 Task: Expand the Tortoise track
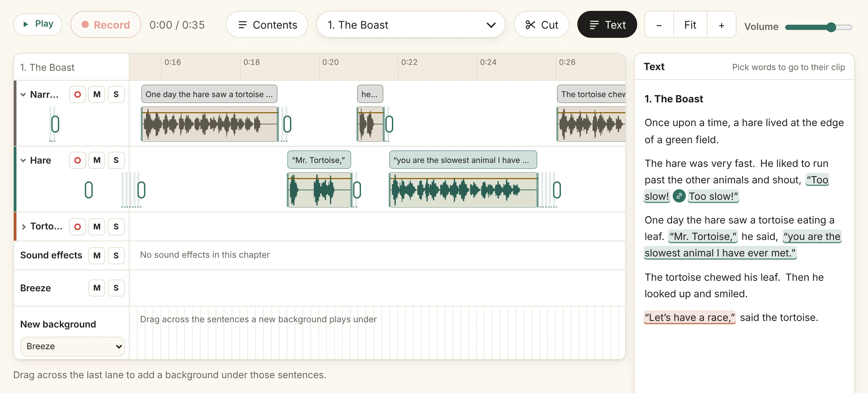pos(23,227)
